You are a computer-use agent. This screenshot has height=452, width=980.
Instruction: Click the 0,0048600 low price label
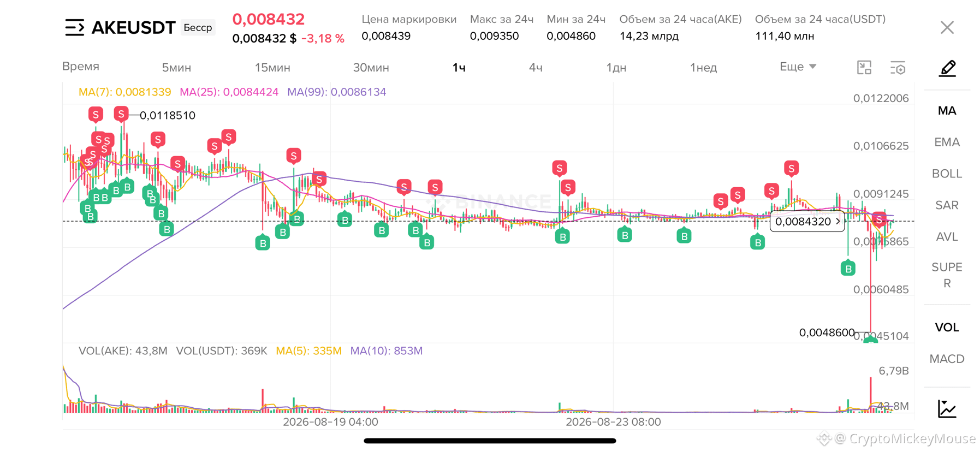pyautogui.click(x=827, y=332)
